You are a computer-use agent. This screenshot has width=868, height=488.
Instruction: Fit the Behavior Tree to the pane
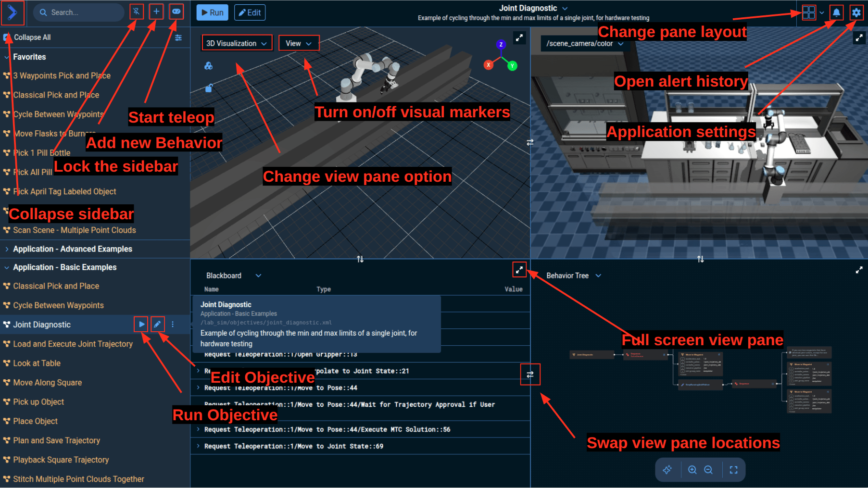pos(733,470)
